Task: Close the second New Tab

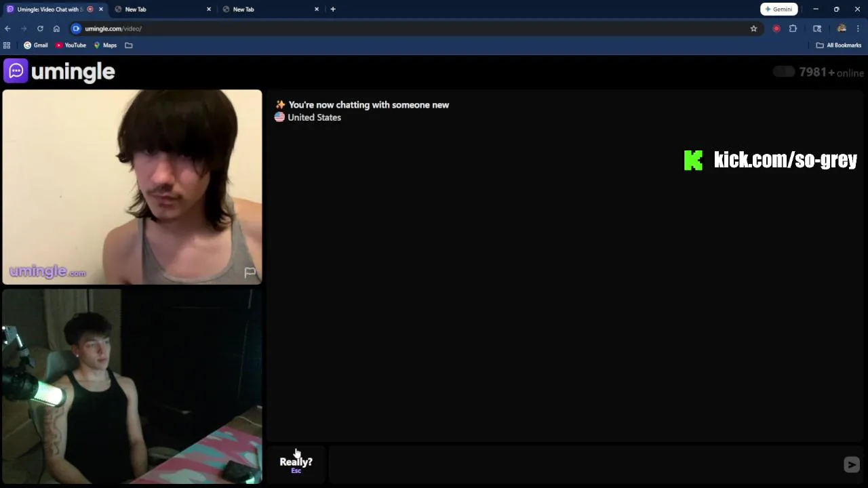Action: [317, 9]
